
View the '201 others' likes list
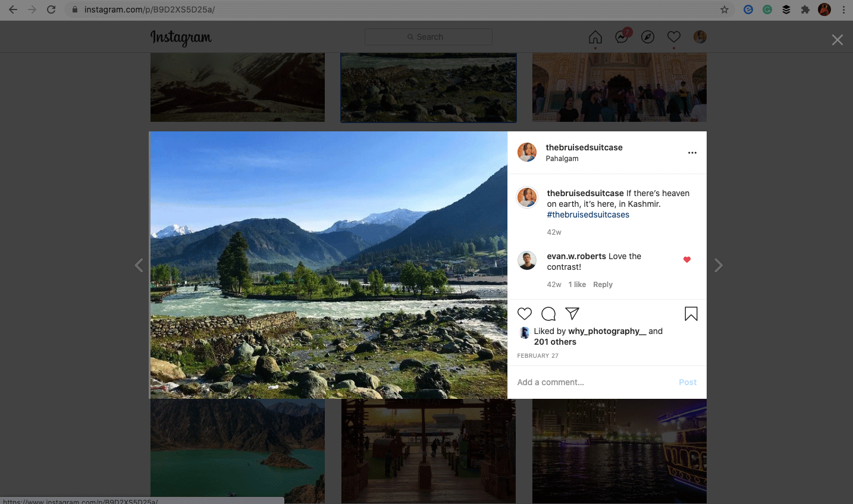coord(555,342)
